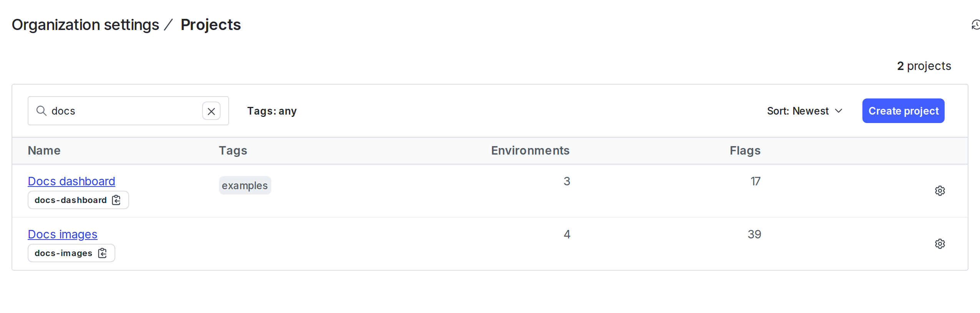
Task: Clear the search field with the X icon
Action: [x=211, y=111]
